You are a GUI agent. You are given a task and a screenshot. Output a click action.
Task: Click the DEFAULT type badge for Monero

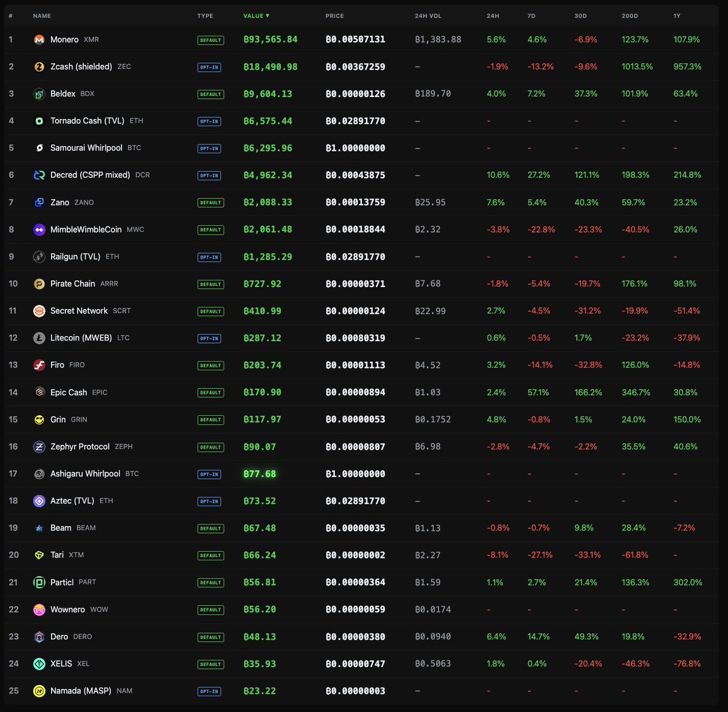(x=211, y=40)
